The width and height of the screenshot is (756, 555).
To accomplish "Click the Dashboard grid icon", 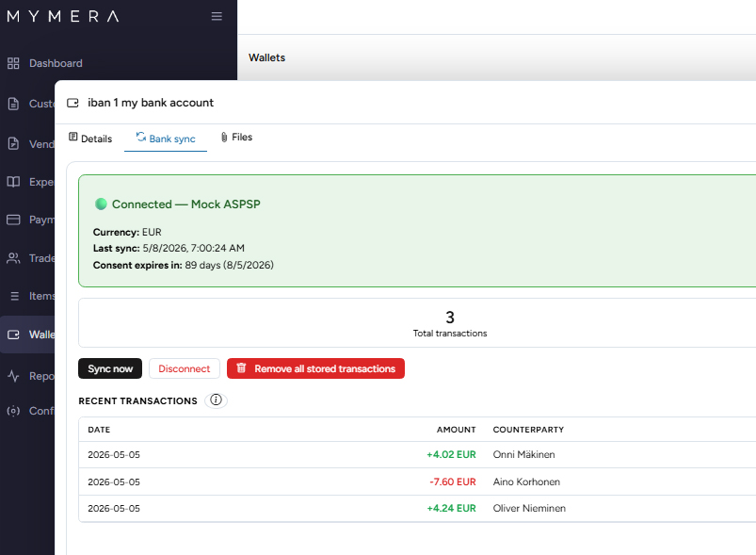I will pyautogui.click(x=13, y=63).
